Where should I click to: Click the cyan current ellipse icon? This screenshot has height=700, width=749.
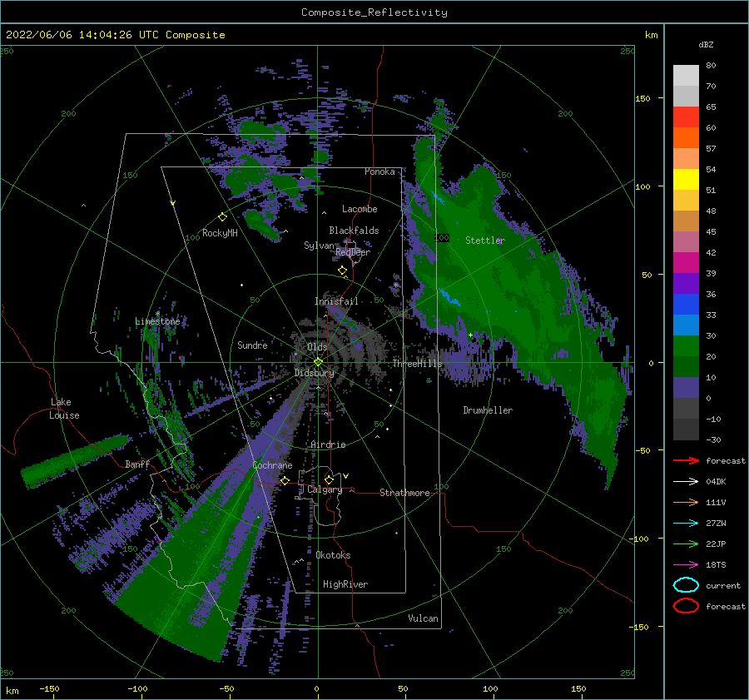tap(686, 585)
